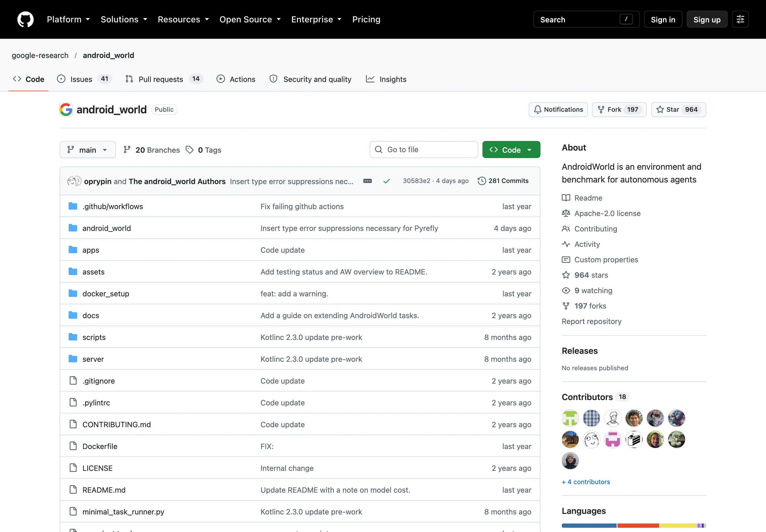
Task: Click the Go to file search field
Action: click(x=424, y=150)
